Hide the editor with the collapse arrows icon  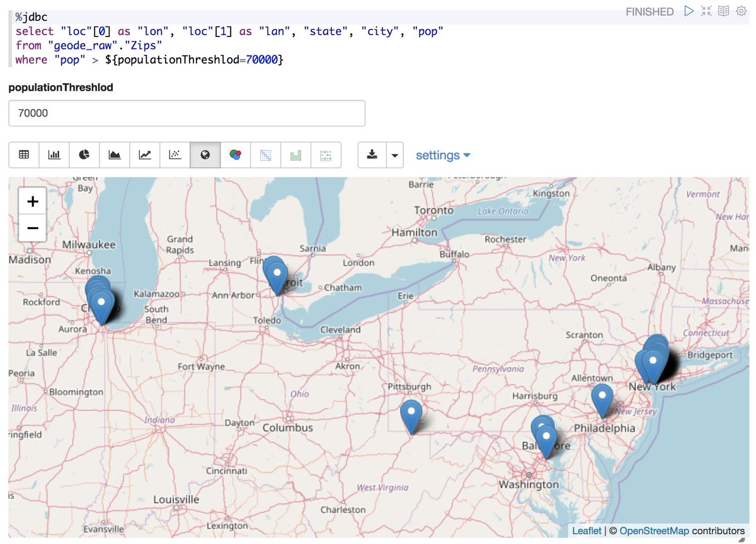pos(706,11)
